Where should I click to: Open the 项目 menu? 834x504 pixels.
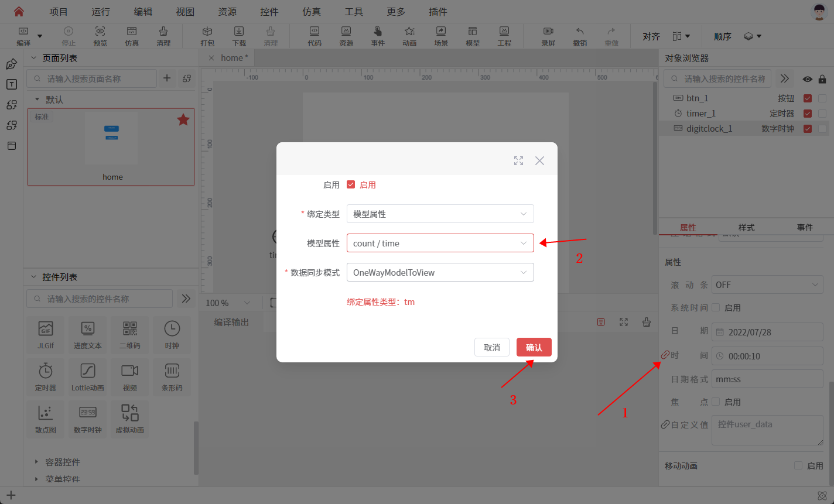tap(59, 12)
